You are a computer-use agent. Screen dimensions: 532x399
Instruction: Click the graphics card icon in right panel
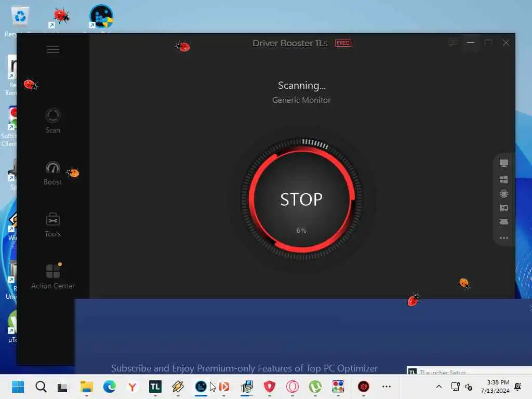pos(504,208)
